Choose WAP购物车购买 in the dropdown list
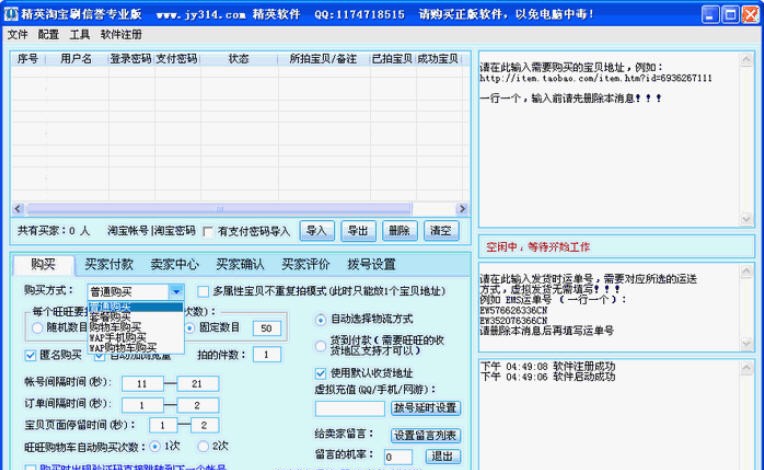 tap(136, 347)
